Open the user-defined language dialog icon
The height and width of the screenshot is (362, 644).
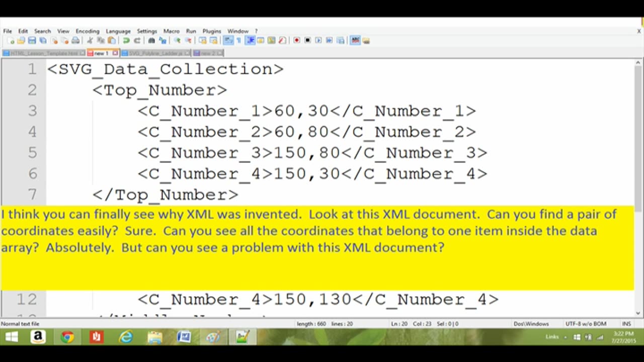[x=261, y=41]
